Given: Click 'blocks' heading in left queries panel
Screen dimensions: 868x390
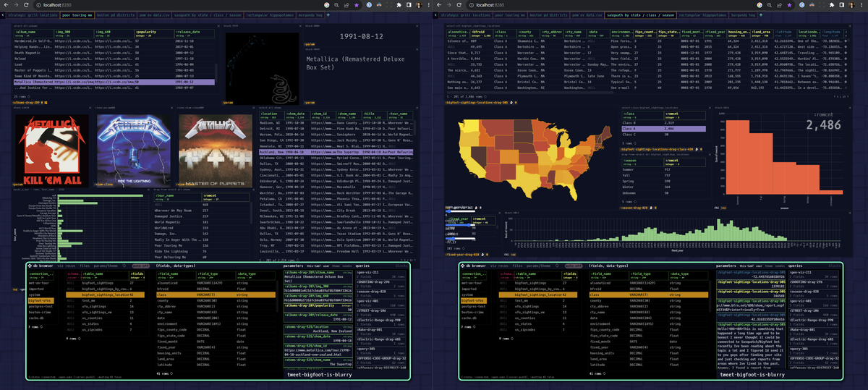Looking at the screenshot, I should tap(400, 266).
